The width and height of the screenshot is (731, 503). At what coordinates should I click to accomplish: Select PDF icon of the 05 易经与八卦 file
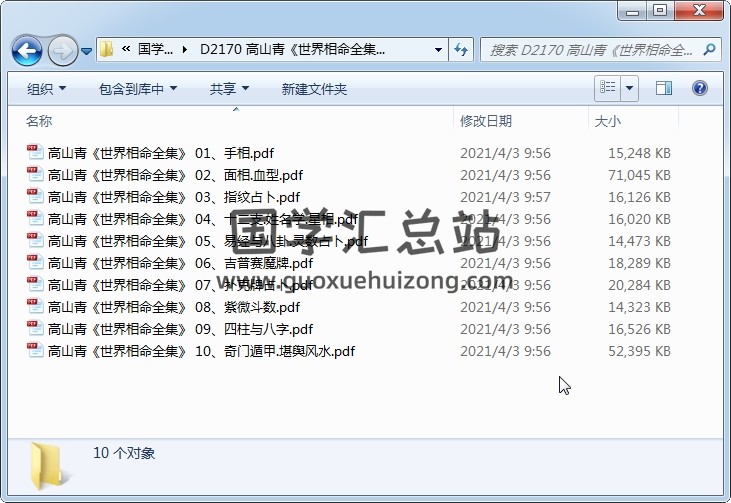pyautogui.click(x=35, y=240)
